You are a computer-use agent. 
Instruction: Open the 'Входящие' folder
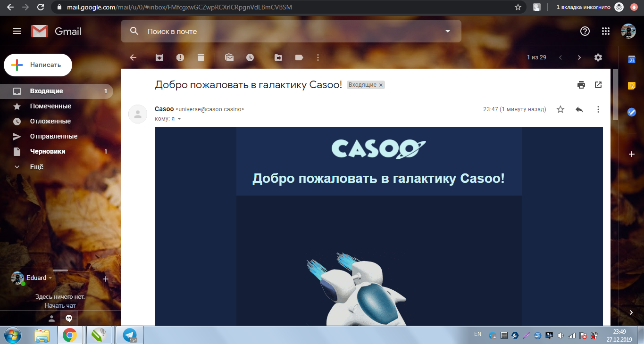coord(57,91)
